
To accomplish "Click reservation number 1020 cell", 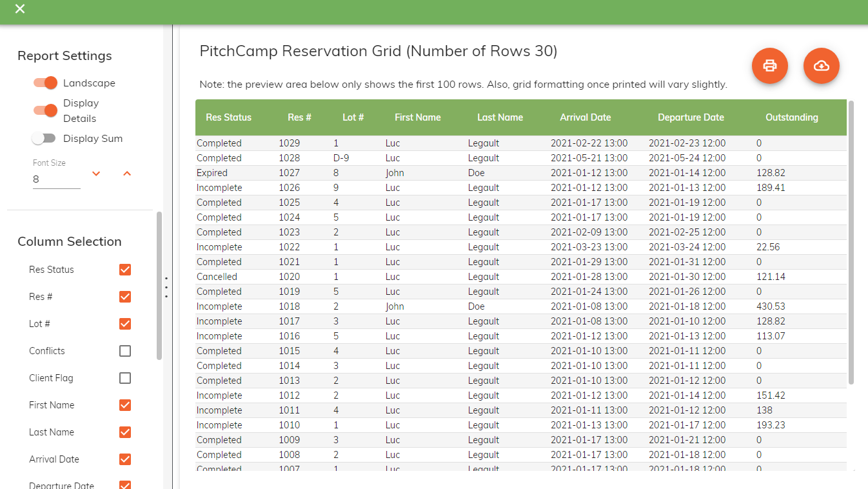I will click(290, 277).
